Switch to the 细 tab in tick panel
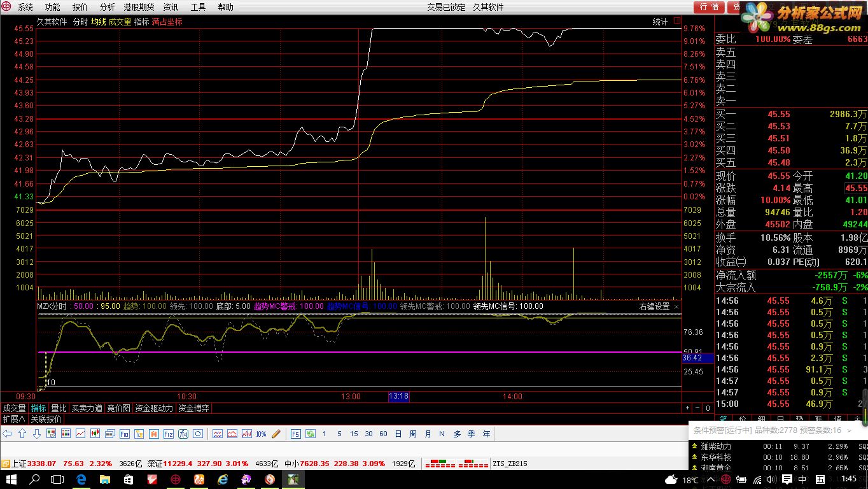This screenshot has width=868, height=489. tap(761, 419)
